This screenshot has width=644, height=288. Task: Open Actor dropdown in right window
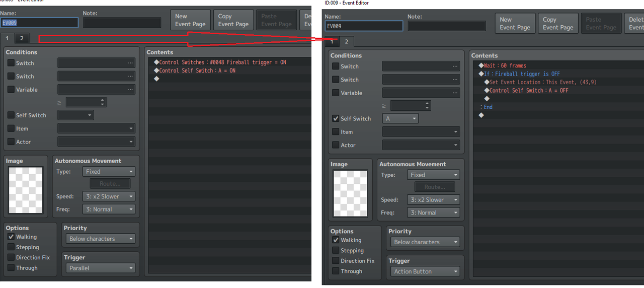coord(421,145)
